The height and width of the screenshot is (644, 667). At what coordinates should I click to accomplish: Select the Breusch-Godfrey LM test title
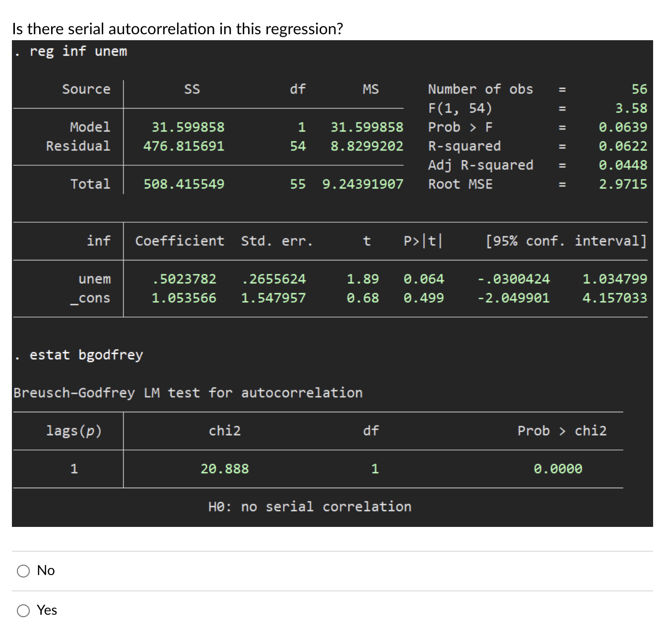click(x=188, y=392)
